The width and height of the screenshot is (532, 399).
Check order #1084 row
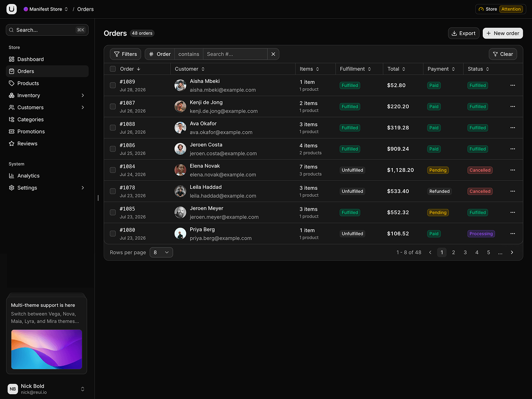click(x=113, y=170)
